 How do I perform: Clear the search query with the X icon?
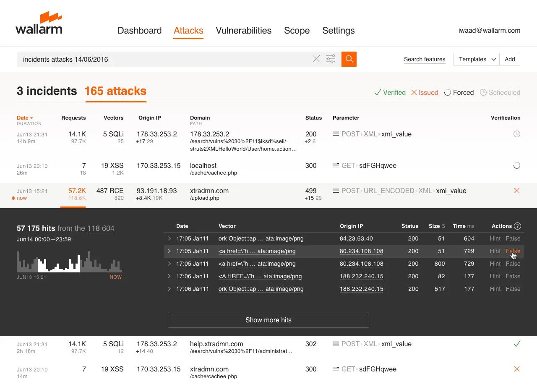[x=316, y=59]
